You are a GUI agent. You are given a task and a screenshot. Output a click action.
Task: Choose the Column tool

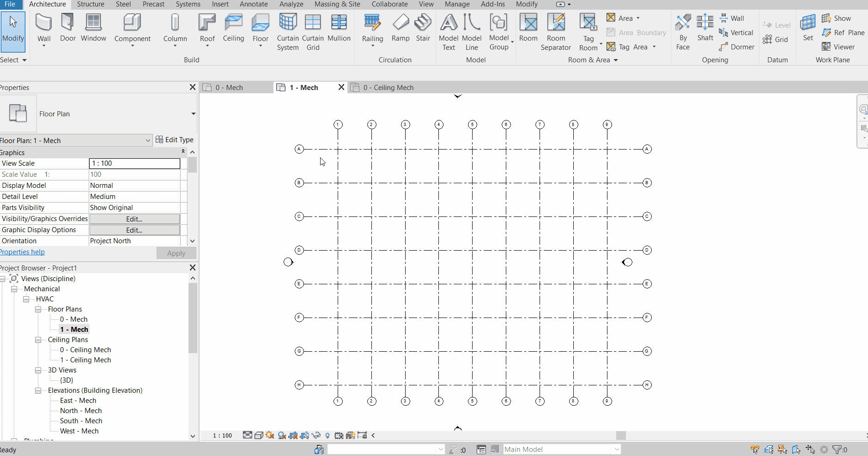coord(175,30)
